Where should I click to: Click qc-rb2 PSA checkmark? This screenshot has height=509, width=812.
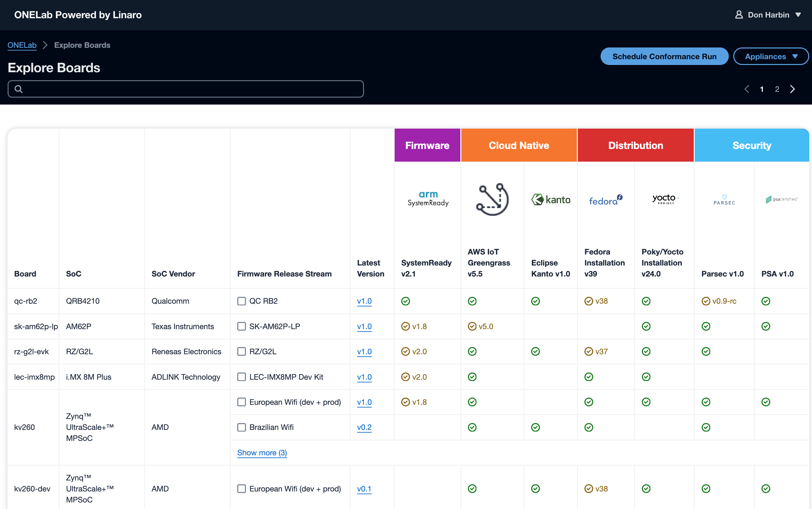766,301
